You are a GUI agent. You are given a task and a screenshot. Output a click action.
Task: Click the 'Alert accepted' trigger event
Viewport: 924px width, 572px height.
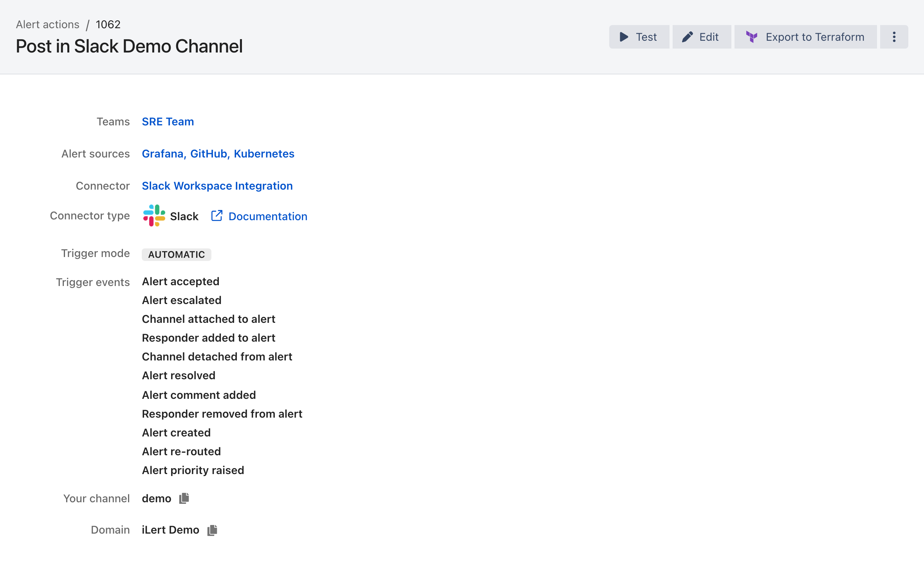tap(180, 281)
